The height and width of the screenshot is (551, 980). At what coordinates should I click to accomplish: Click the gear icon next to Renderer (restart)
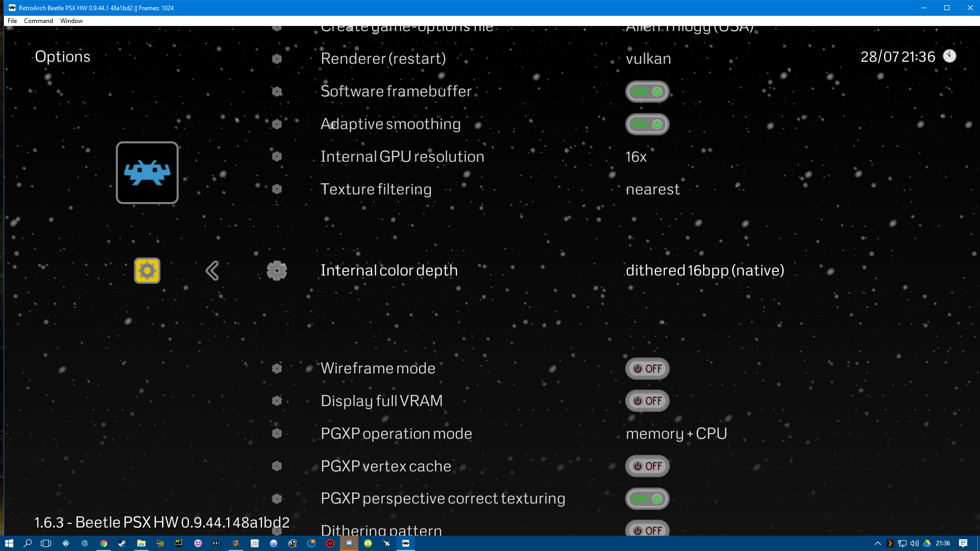(277, 59)
